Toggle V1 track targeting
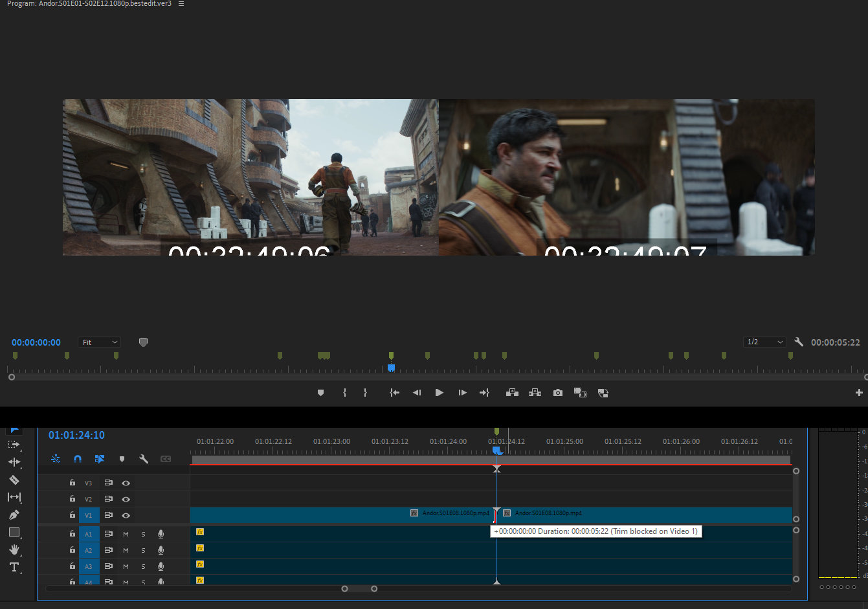 89,515
